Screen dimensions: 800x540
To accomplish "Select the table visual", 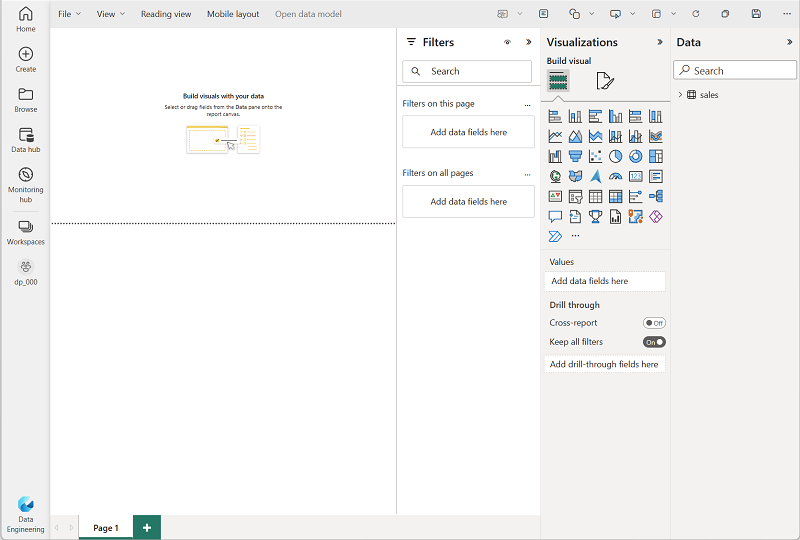I will tap(595, 197).
